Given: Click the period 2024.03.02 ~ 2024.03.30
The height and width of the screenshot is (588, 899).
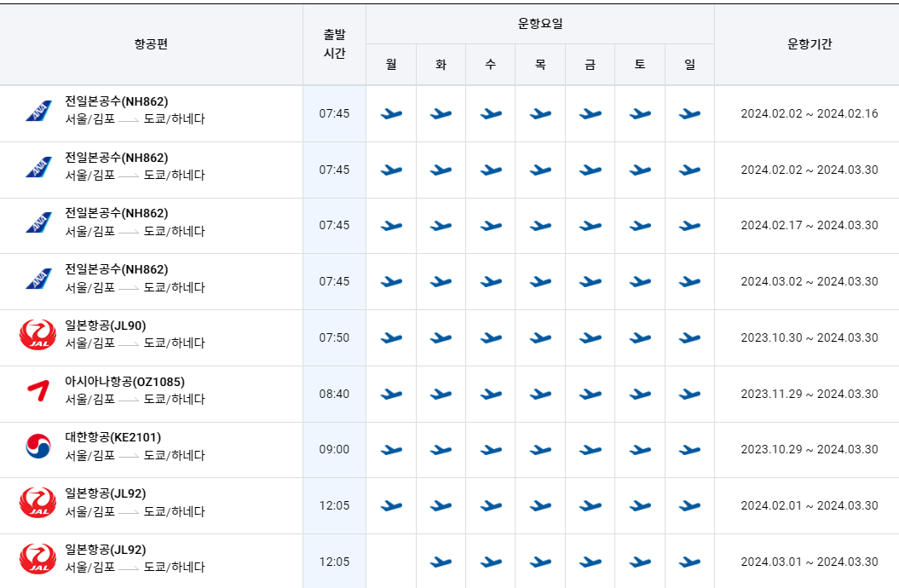Looking at the screenshot, I should [809, 281].
